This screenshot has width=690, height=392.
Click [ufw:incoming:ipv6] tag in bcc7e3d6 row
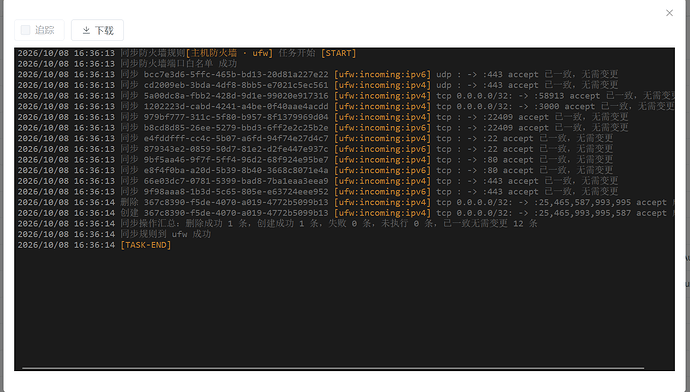(382, 74)
